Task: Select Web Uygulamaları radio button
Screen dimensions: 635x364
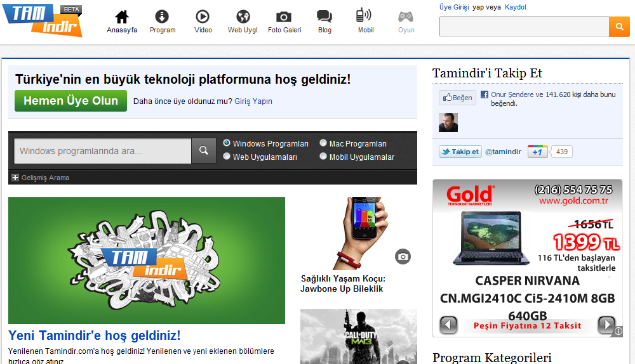Action: (227, 157)
